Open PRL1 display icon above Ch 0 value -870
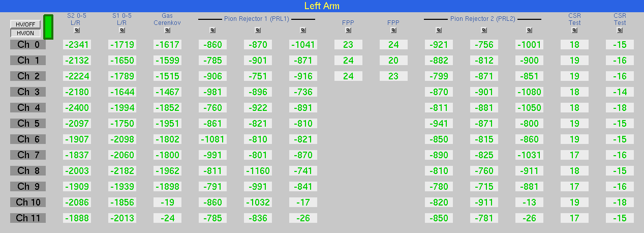644x233 pixels. click(258, 30)
